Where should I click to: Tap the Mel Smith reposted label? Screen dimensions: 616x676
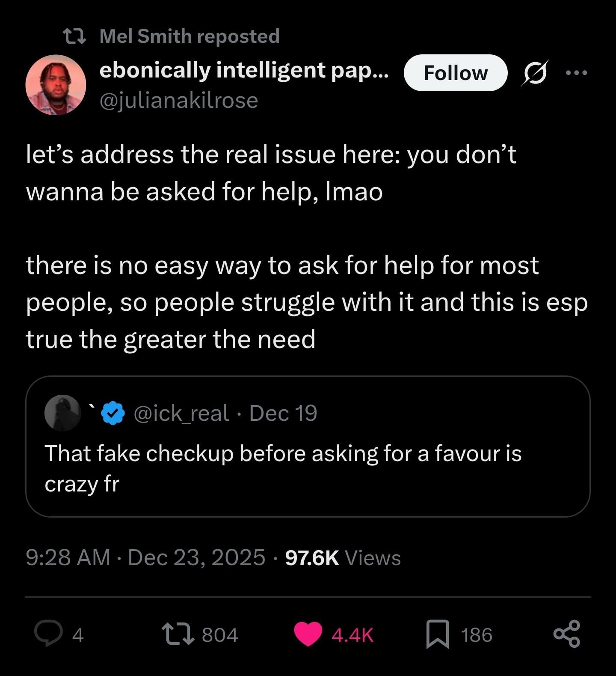click(189, 36)
